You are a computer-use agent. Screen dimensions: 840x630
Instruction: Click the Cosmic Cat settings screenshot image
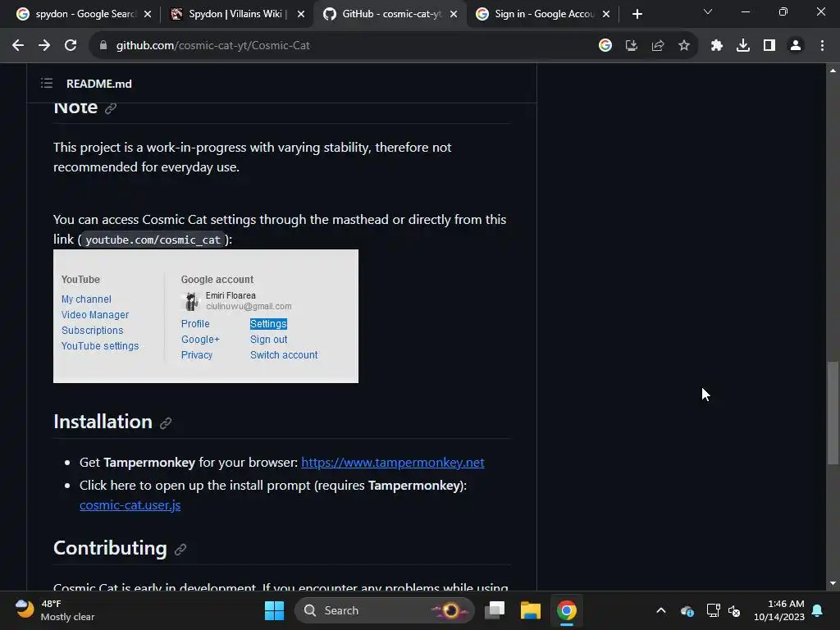coord(206,316)
